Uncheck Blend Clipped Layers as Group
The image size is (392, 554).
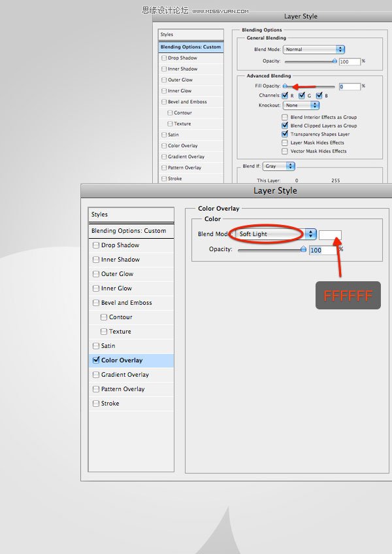click(x=285, y=126)
